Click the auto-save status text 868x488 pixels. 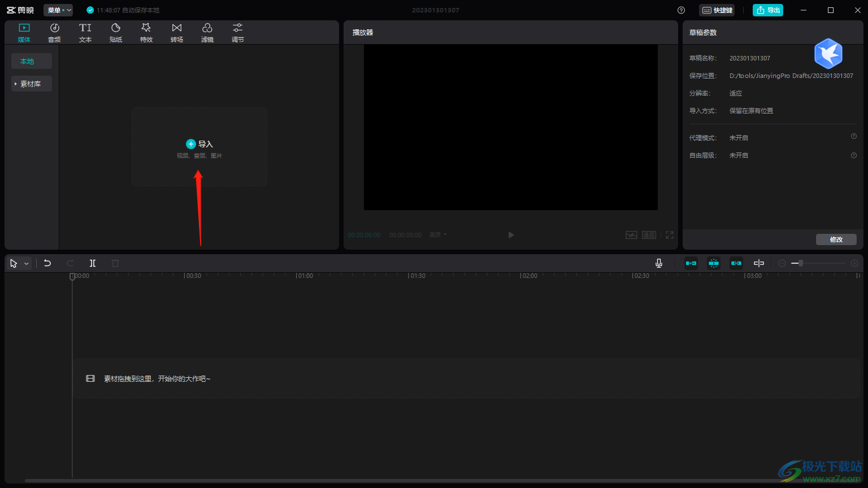click(x=128, y=10)
